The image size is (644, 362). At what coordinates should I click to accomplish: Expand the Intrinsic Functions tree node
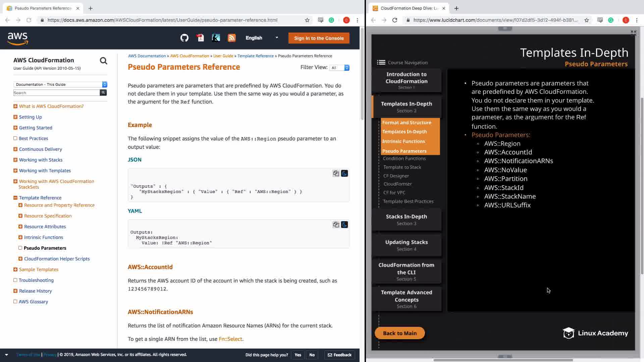(20, 237)
